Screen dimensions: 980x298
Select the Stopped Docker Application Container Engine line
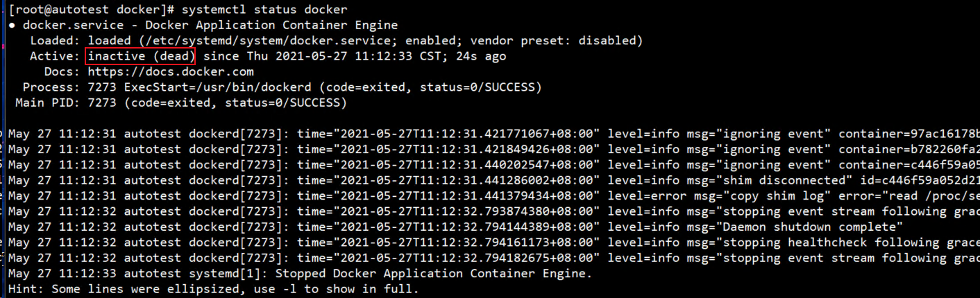pos(434,273)
